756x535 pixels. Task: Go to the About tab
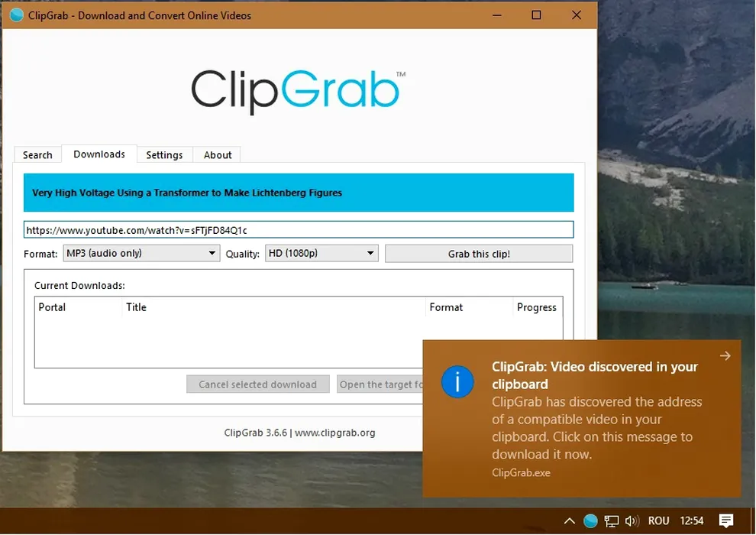point(218,155)
